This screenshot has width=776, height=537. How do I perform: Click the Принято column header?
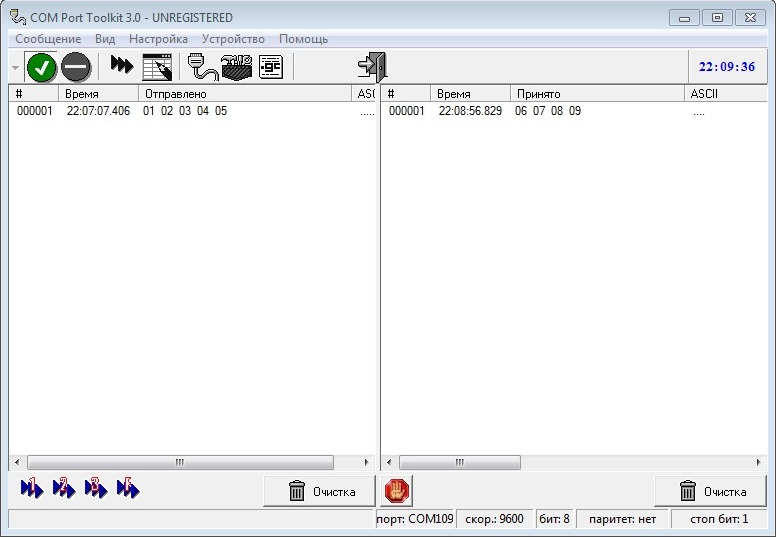(597, 94)
